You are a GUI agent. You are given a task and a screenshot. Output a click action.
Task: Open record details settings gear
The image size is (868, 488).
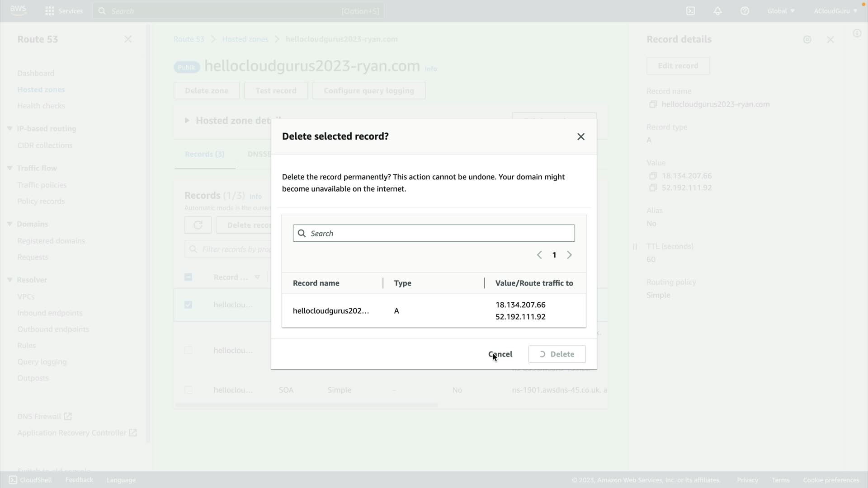(807, 40)
